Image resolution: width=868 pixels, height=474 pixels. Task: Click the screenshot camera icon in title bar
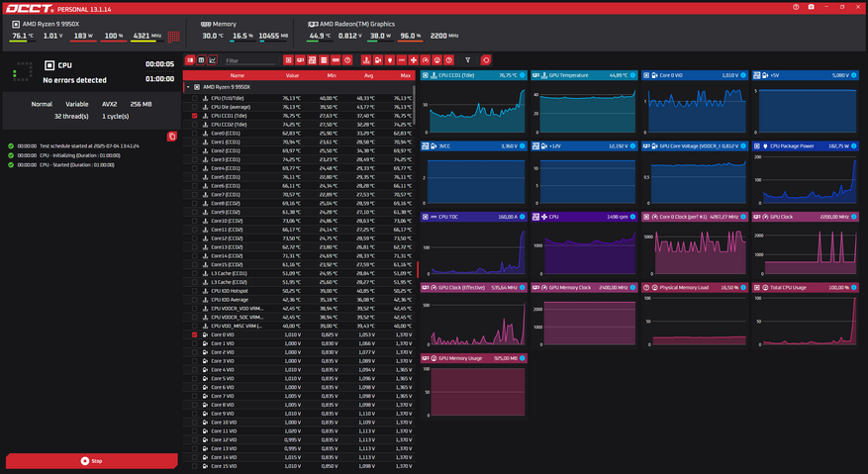tap(811, 7)
